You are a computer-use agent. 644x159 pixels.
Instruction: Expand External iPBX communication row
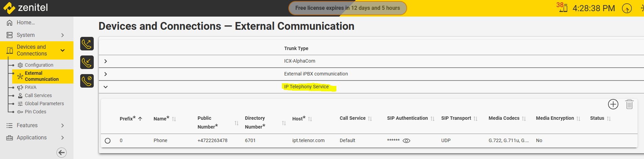point(106,74)
